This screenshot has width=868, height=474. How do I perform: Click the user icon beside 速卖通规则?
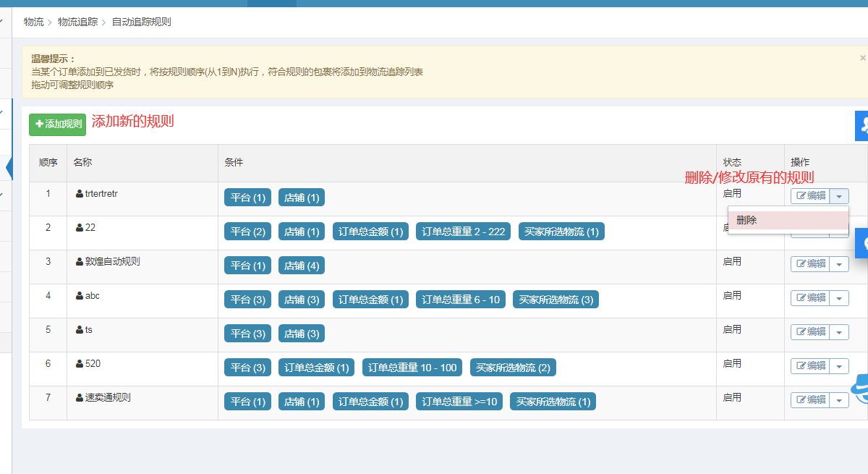tap(80, 398)
